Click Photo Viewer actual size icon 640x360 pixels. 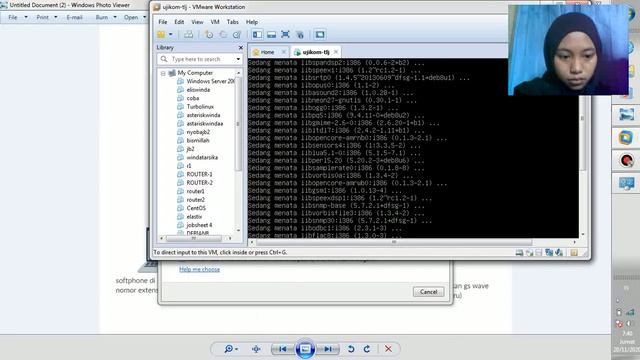(x=256, y=349)
